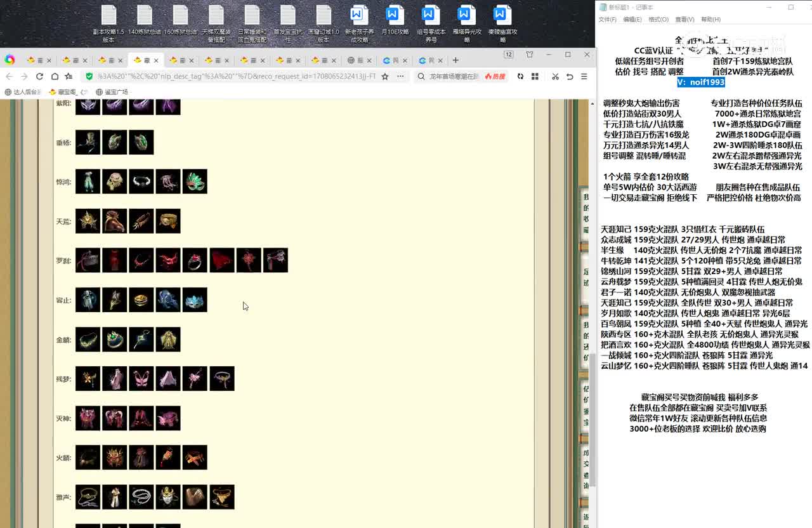Open a new browser tab
Screen dimensions: 812x528
(x=455, y=60)
